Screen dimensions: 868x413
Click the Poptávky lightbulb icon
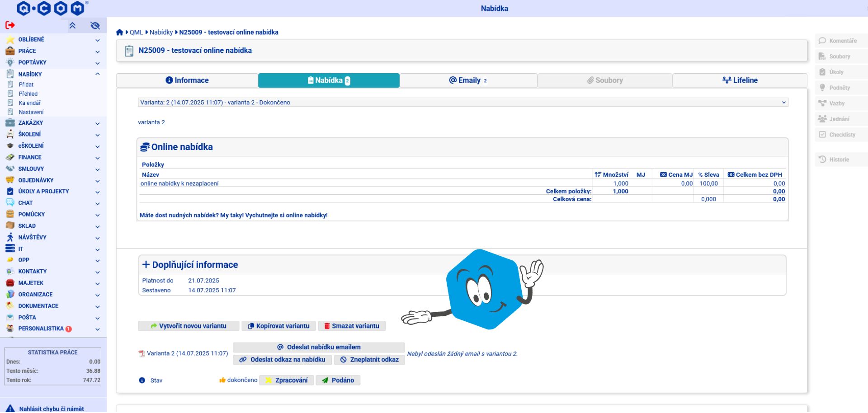coord(10,62)
